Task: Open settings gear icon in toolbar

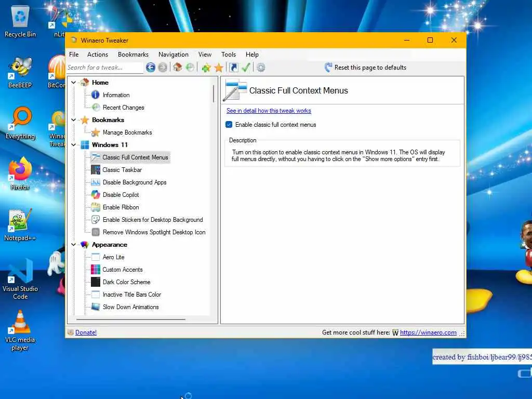Action: 261,68
